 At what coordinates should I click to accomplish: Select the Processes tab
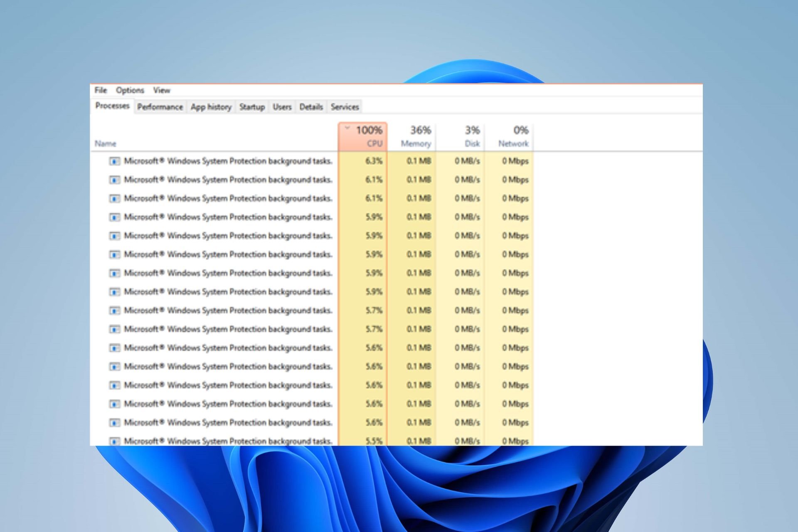point(112,106)
